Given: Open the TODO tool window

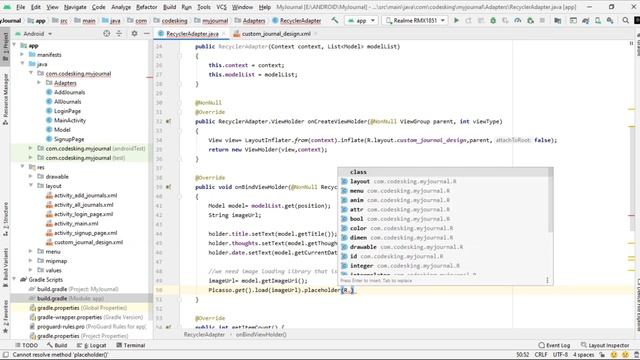Looking at the screenshot, I should click(x=26, y=345).
